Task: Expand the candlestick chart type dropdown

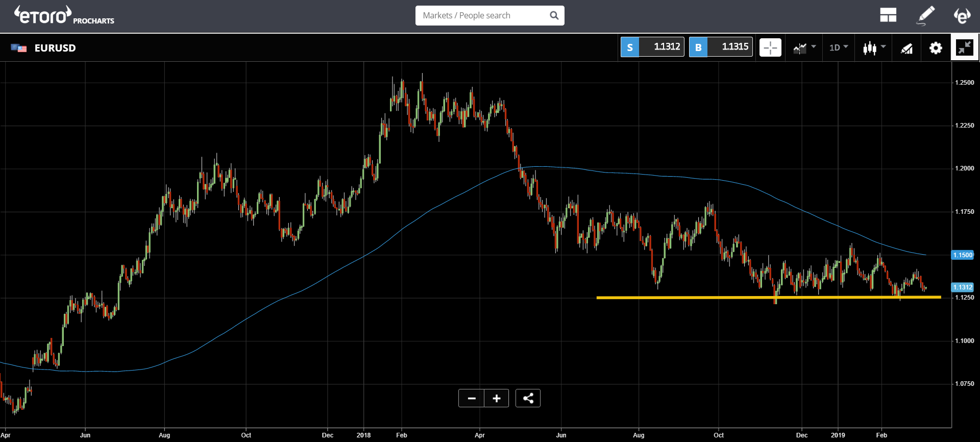Action: 874,47
